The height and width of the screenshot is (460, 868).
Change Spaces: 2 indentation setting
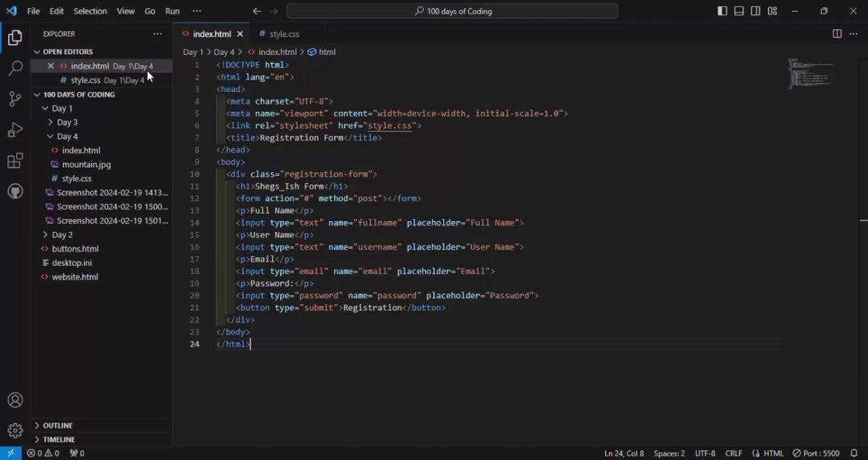click(669, 453)
